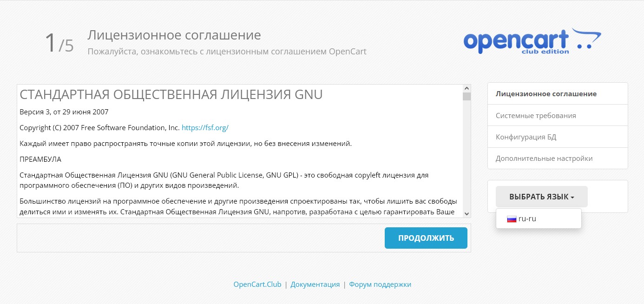Click the scrollbar up arrow of license text
The height and width of the screenshot is (304, 644).
pyautogui.click(x=466, y=87)
